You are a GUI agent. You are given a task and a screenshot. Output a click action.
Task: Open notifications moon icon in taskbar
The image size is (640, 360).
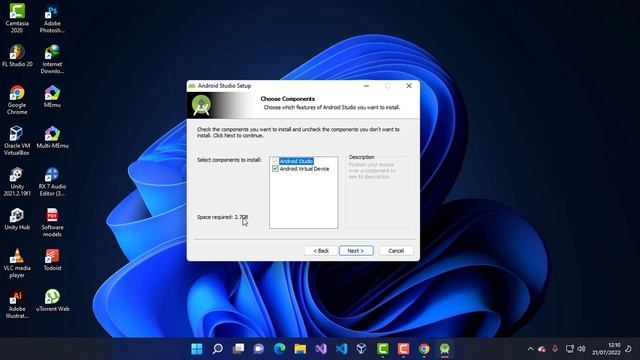629,349
